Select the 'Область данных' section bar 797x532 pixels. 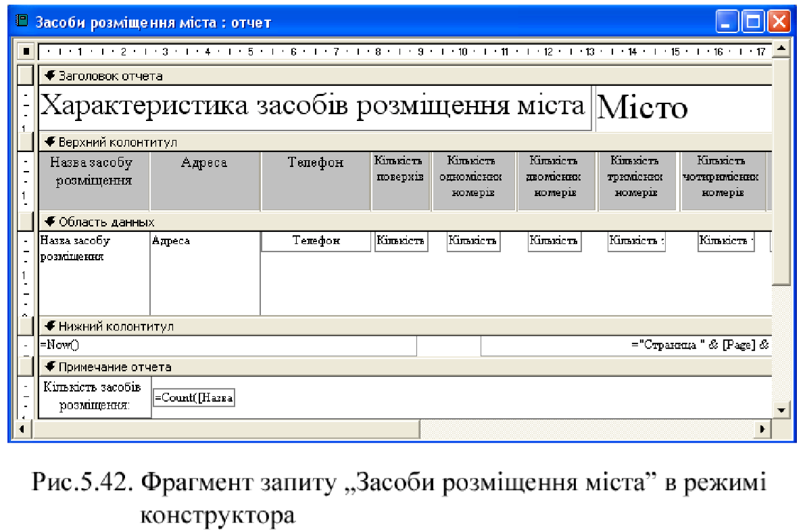(405, 222)
